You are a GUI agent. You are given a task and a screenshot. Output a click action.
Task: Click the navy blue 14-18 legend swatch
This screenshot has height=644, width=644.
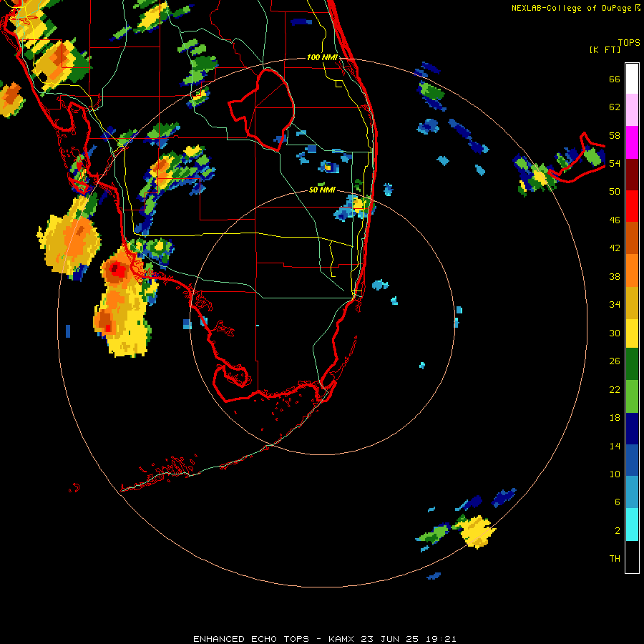pyautogui.click(x=632, y=429)
